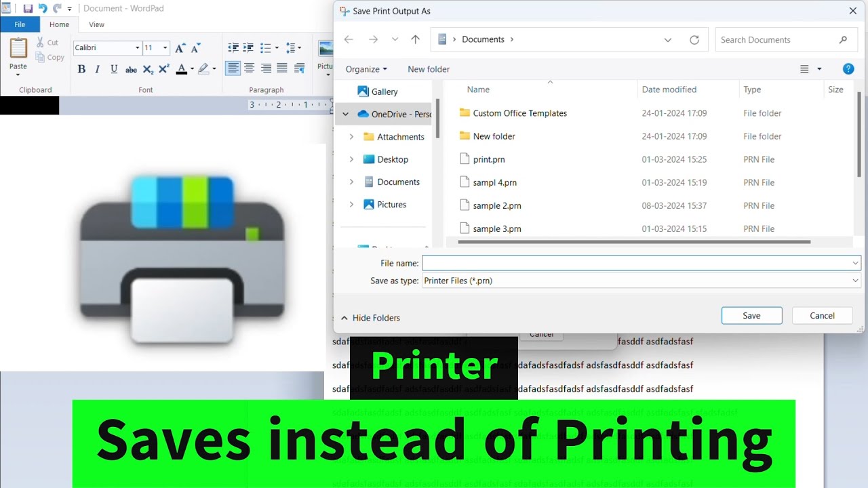The height and width of the screenshot is (488, 868).
Task: Open the address bar history dropdown
Action: click(x=668, y=40)
